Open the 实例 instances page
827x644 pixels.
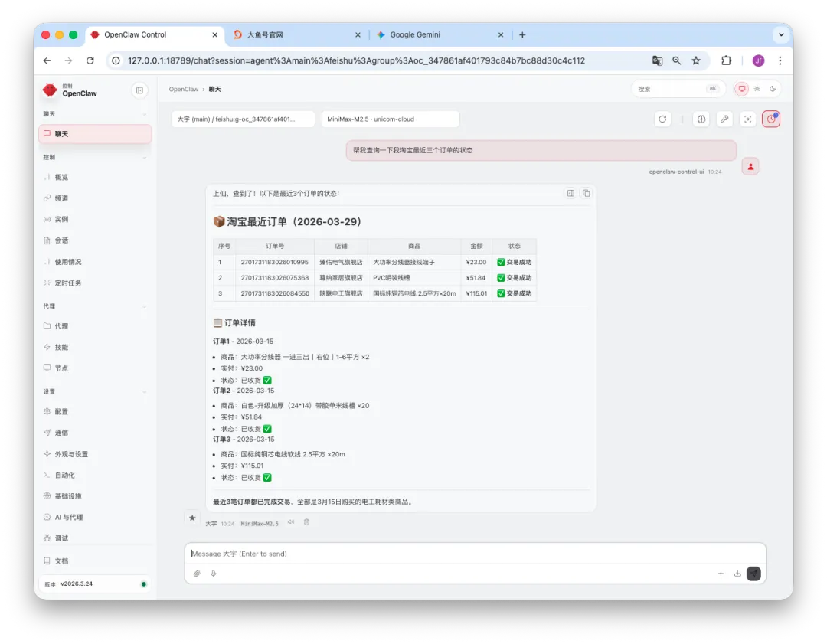61,220
